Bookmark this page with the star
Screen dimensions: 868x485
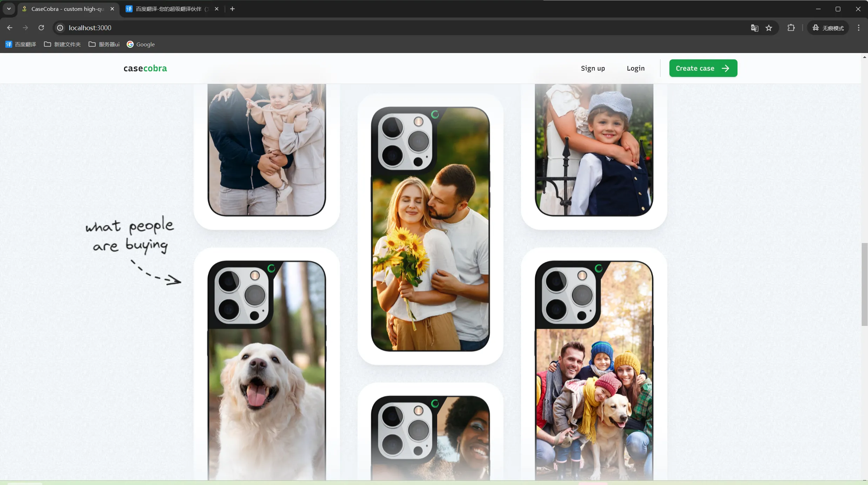[x=769, y=28]
